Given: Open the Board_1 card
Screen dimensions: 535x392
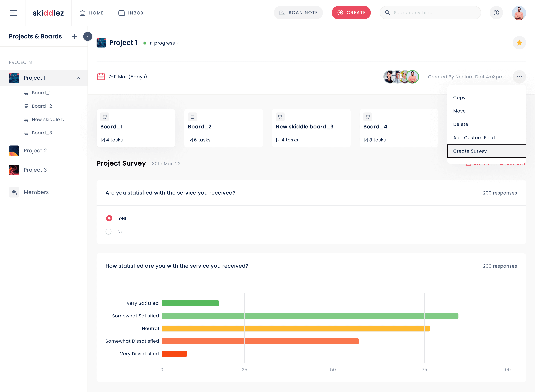Looking at the screenshot, I should (x=136, y=128).
